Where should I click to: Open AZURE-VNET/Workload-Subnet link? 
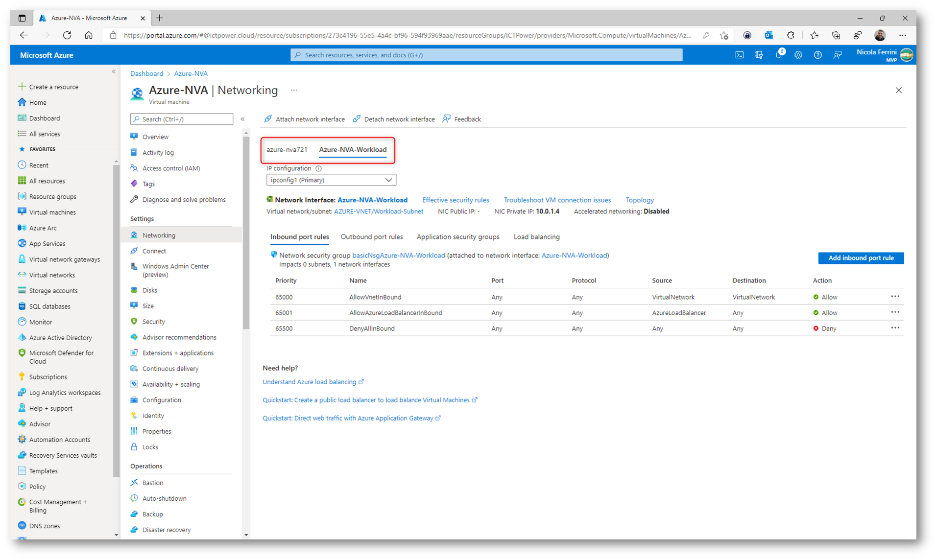tap(379, 211)
